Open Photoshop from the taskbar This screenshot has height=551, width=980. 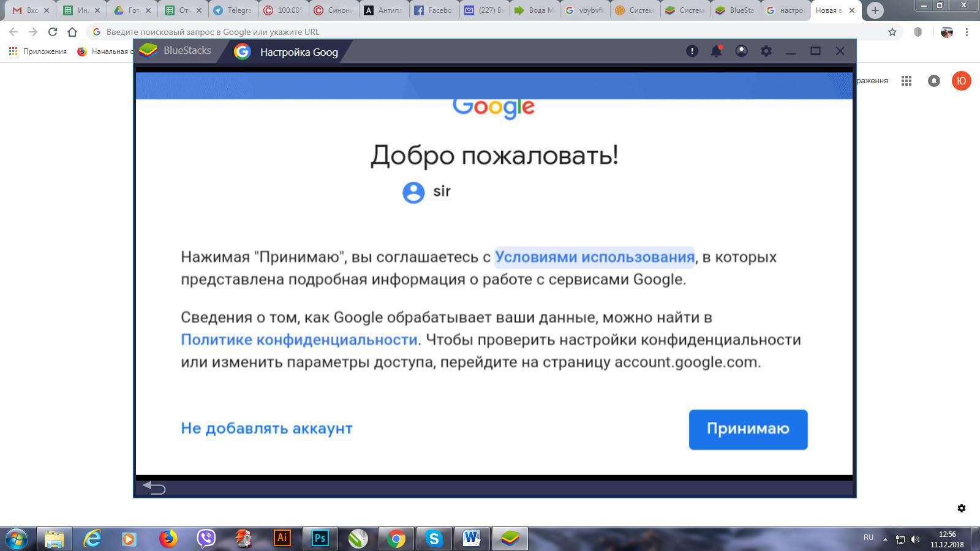320,538
